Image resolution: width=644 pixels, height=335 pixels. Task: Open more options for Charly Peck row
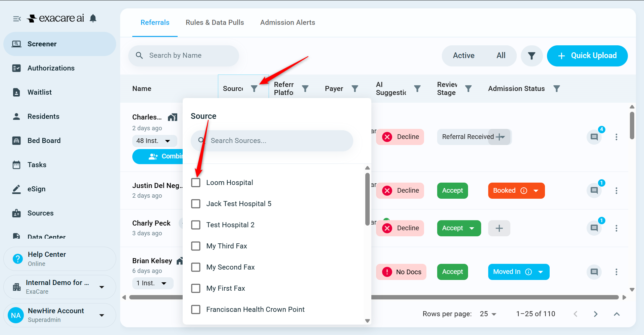coord(616,228)
